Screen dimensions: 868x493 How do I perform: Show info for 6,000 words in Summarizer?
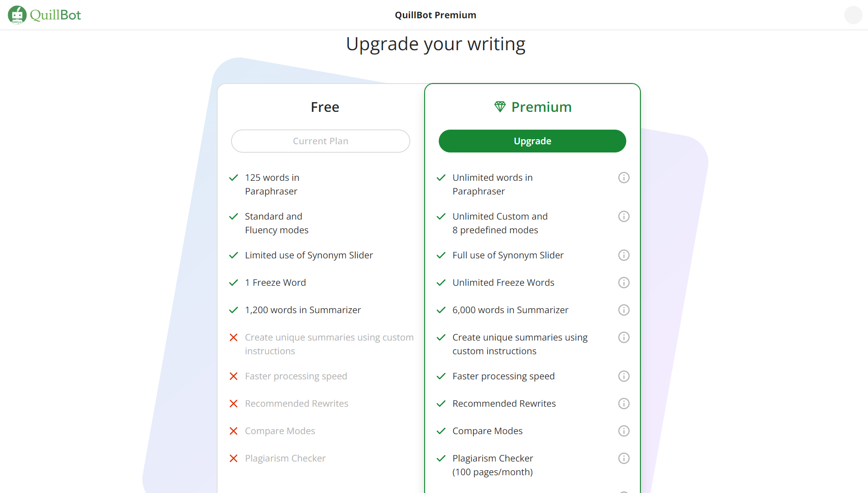tap(624, 310)
